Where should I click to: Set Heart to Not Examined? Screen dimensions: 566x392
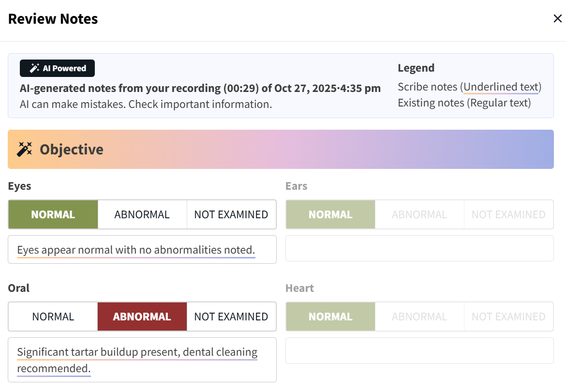pyautogui.click(x=508, y=317)
